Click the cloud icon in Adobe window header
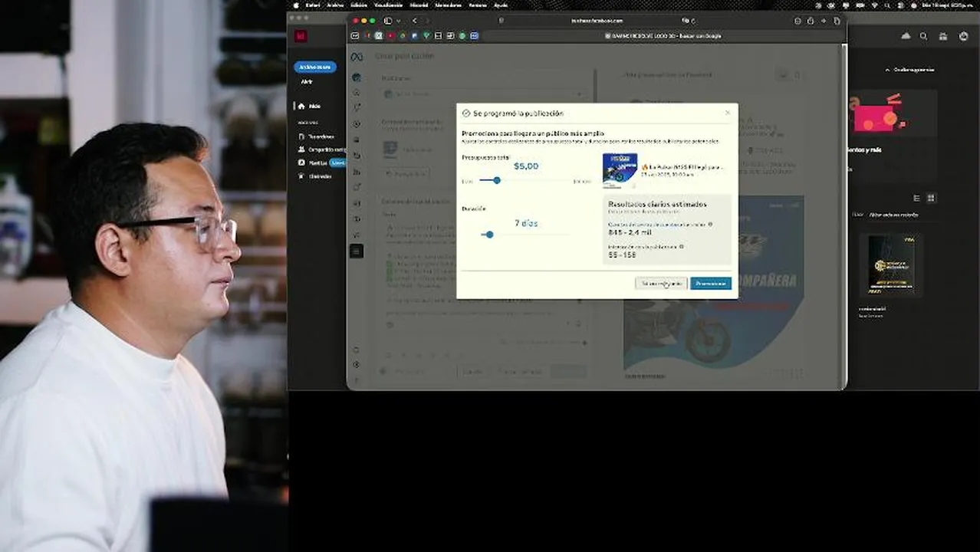980x552 pixels. 906,36
